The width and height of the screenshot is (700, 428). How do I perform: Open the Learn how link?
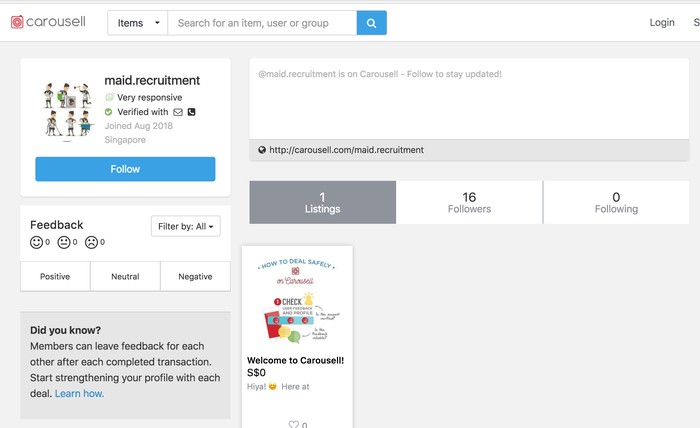click(79, 394)
